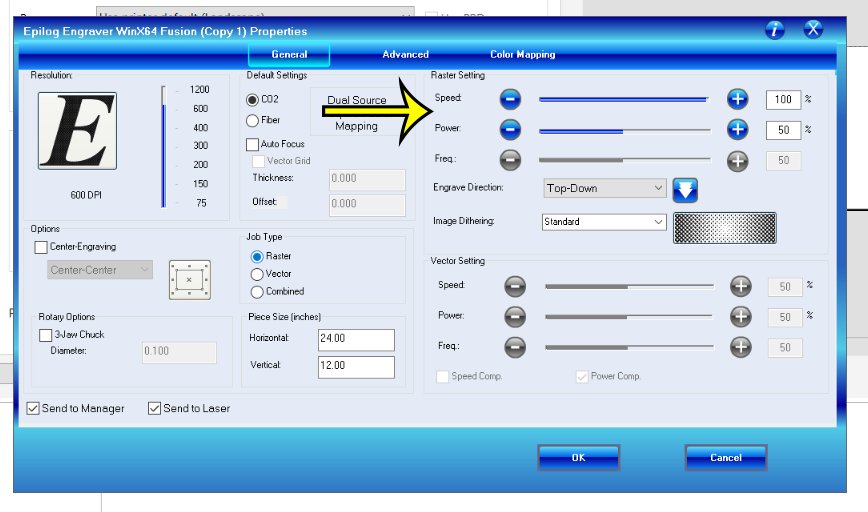Decrease Raster Power with the minus button
The image size is (868, 512).
click(510, 130)
